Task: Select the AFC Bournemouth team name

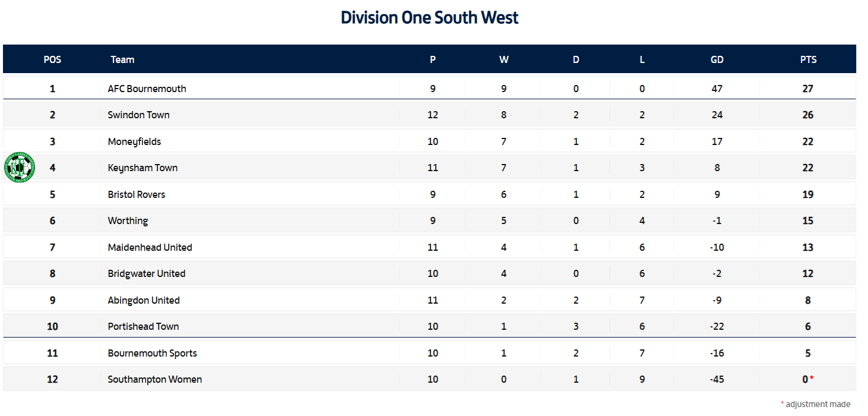Action: (x=147, y=89)
